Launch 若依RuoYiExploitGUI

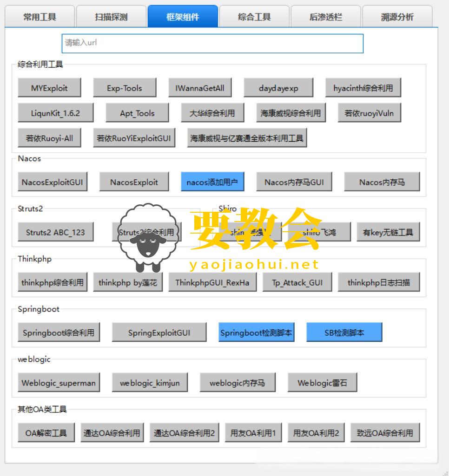(134, 138)
